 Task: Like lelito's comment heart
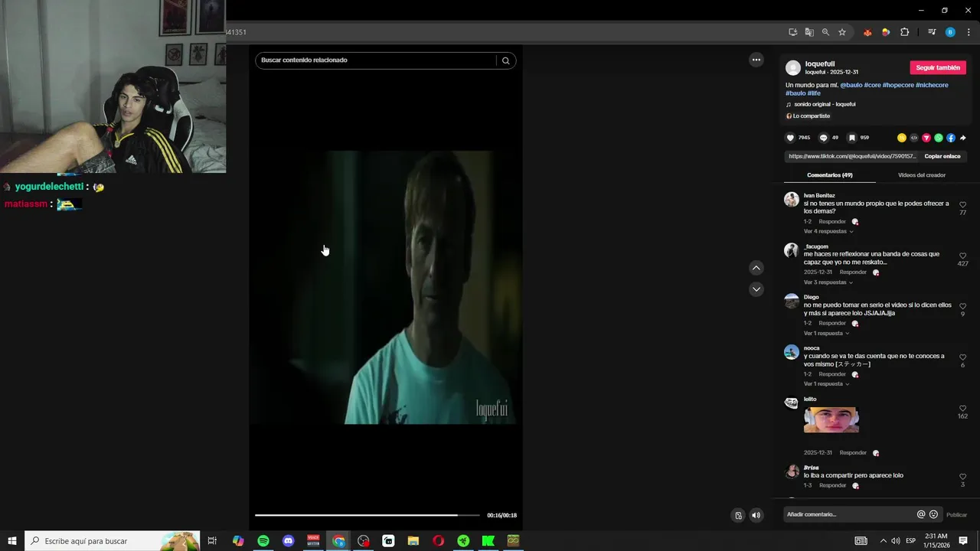[962, 409]
